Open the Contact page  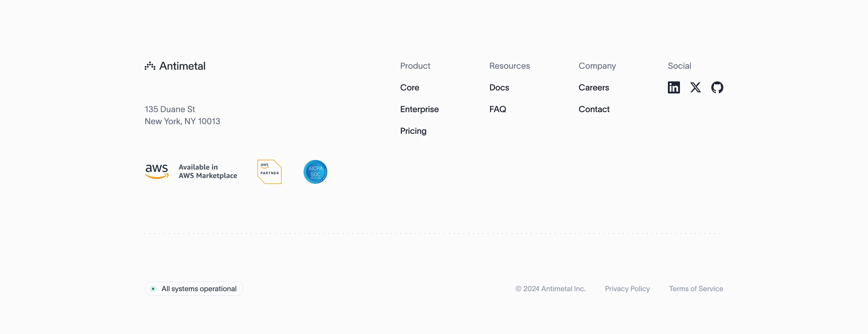(594, 109)
